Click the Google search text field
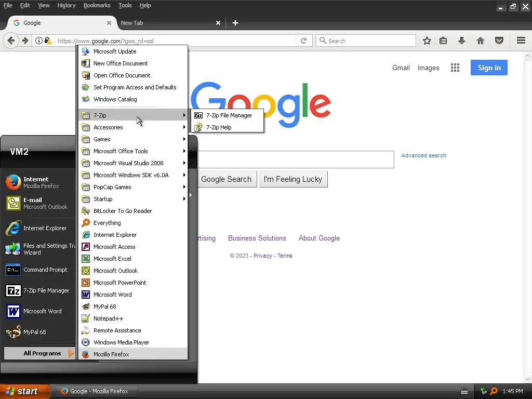The width and height of the screenshot is (532, 399). coord(295,159)
